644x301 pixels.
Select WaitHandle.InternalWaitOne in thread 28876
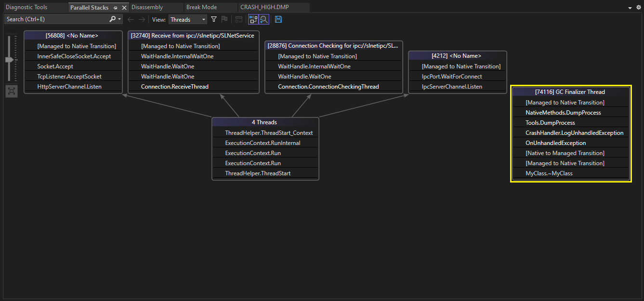point(333,66)
